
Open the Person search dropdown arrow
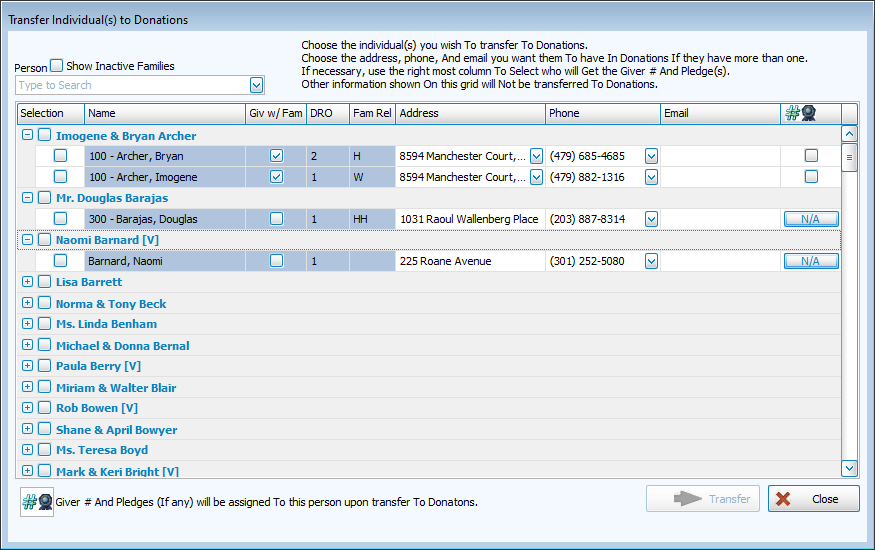tap(257, 86)
